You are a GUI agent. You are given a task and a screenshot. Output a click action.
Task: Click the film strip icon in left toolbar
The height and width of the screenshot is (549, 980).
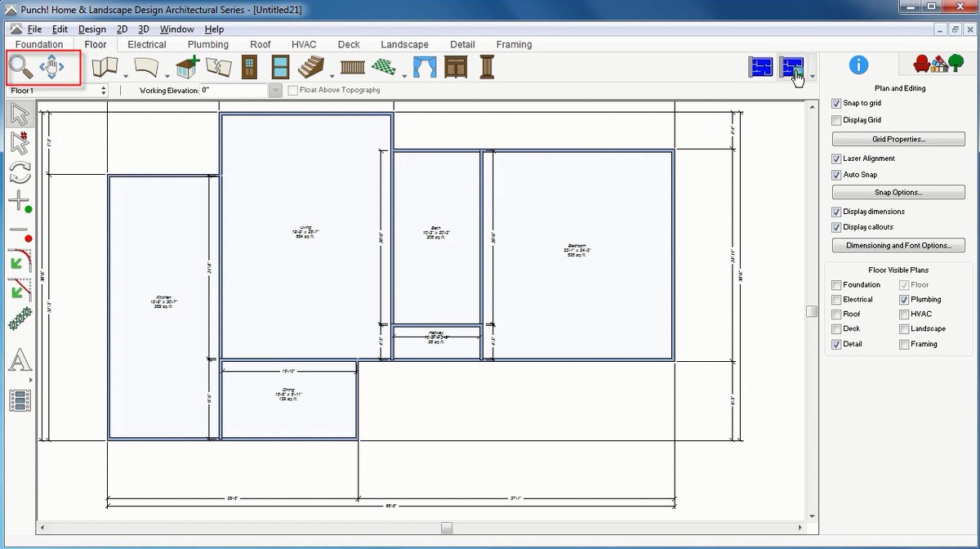[x=20, y=400]
